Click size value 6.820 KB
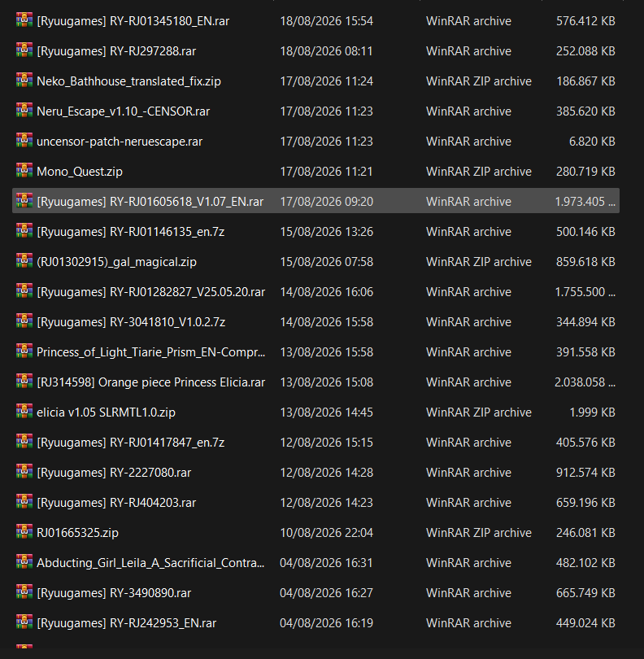Image resolution: width=644 pixels, height=659 pixels. pos(592,142)
